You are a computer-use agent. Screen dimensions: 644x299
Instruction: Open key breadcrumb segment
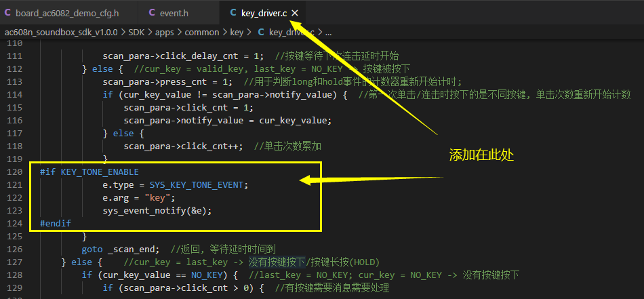tap(237, 33)
